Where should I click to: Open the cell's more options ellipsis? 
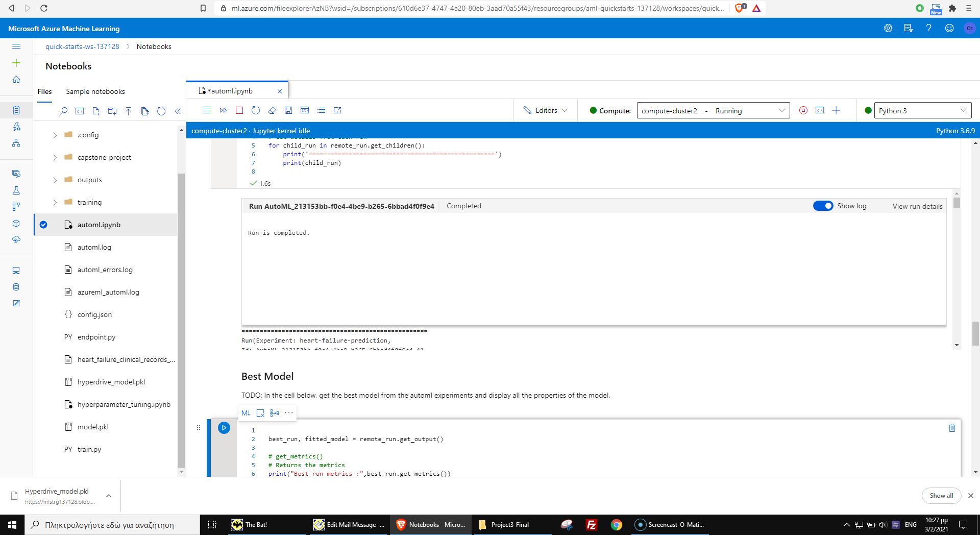tap(289, 413)
